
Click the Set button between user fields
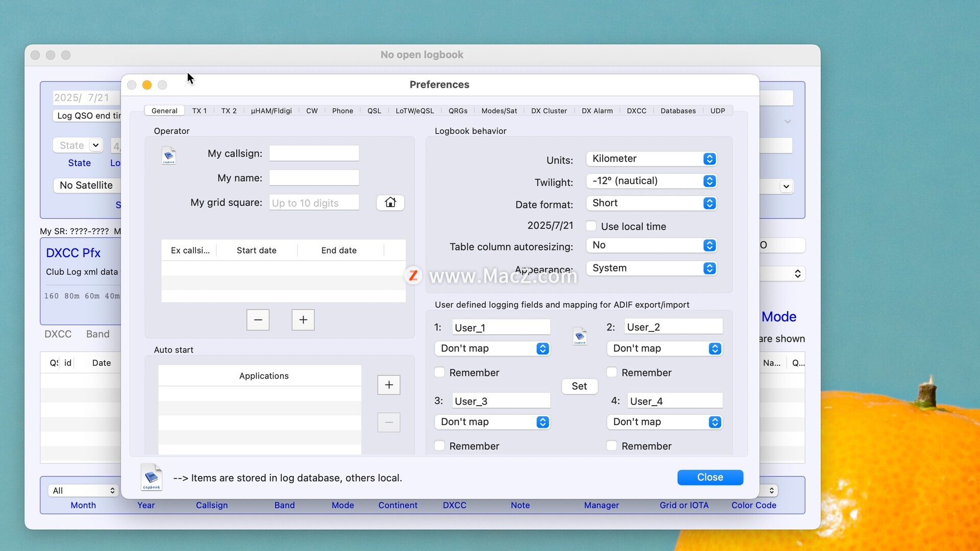[579, 386]
